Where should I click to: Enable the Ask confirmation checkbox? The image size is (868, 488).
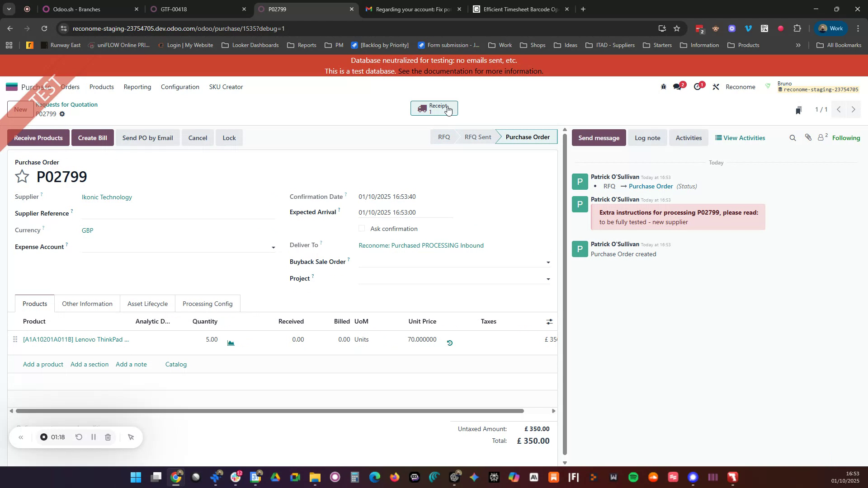[x=362, y=229]
